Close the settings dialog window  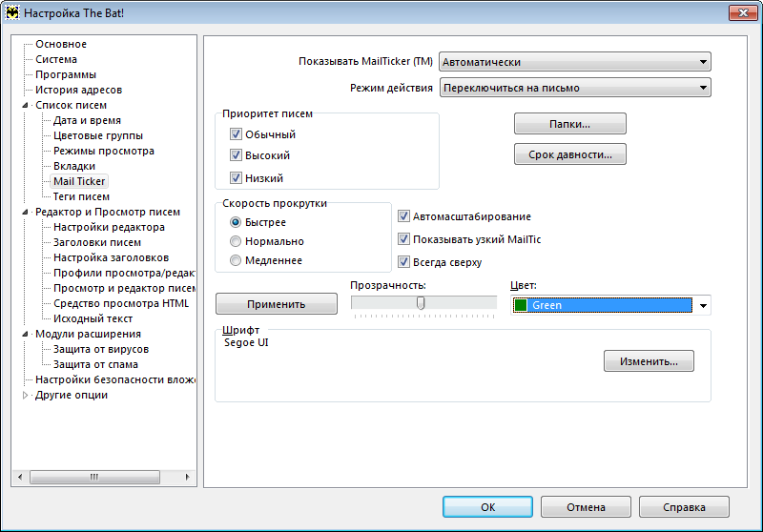point(743,12)
